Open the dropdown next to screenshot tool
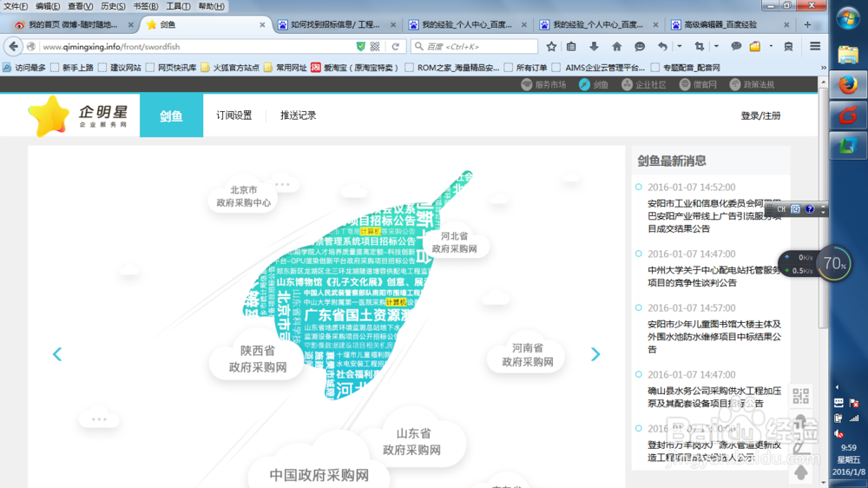The width and height of the screenshot is (868, 488). pyautogui.click(x=716, y=47)
